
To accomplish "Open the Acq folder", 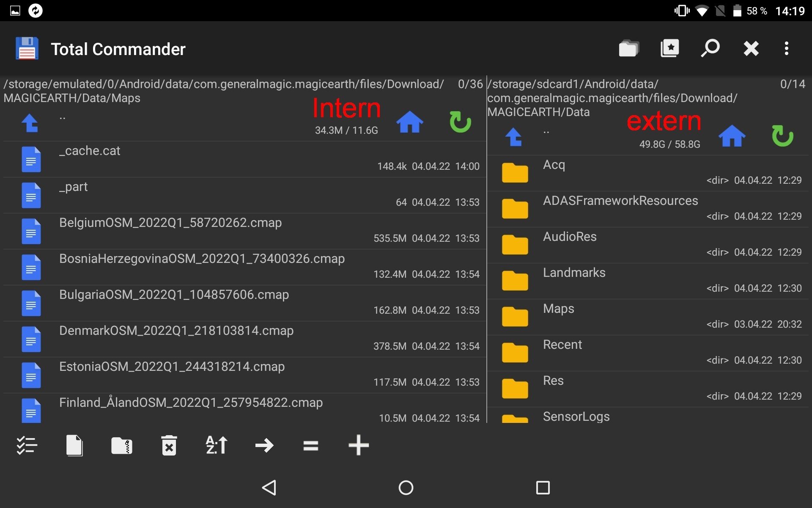I will [x=648, y=173].
